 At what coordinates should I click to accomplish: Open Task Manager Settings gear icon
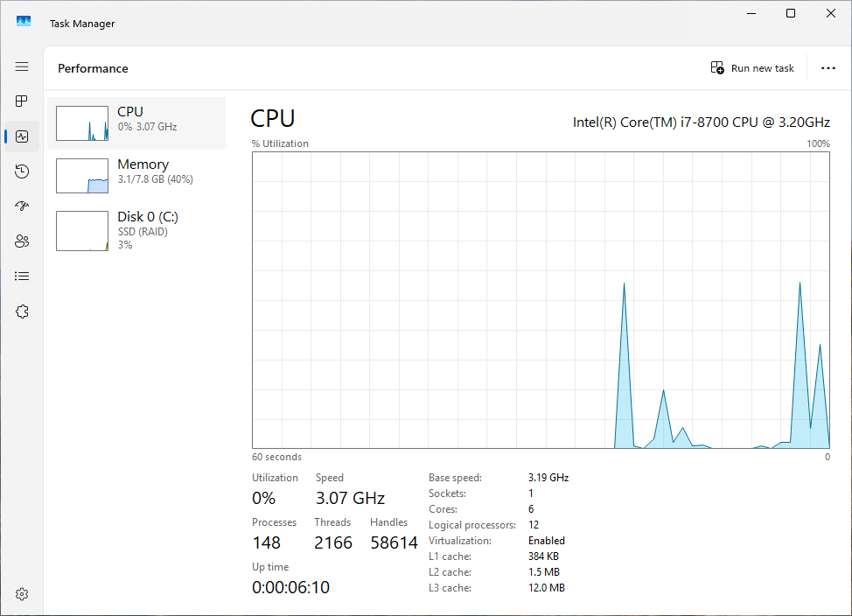pyautogui.click(x=22, y=594)
